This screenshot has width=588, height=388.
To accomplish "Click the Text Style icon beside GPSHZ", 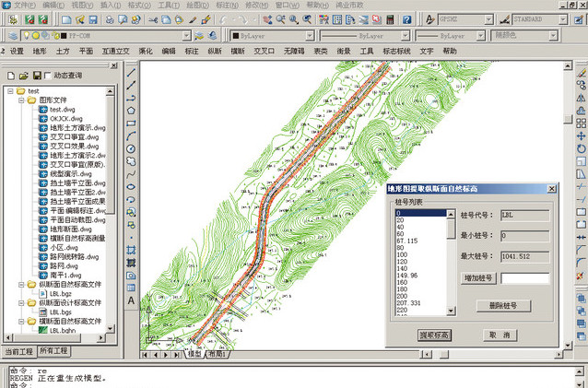I will point(430,19).
